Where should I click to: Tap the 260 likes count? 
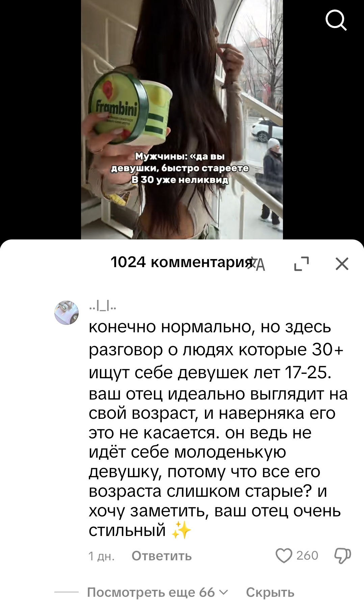[307, 556]
